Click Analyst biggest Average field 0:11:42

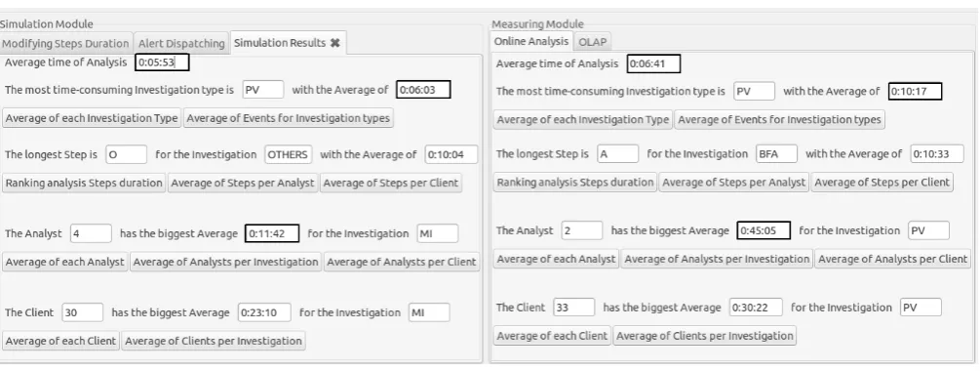coord(272,233)
